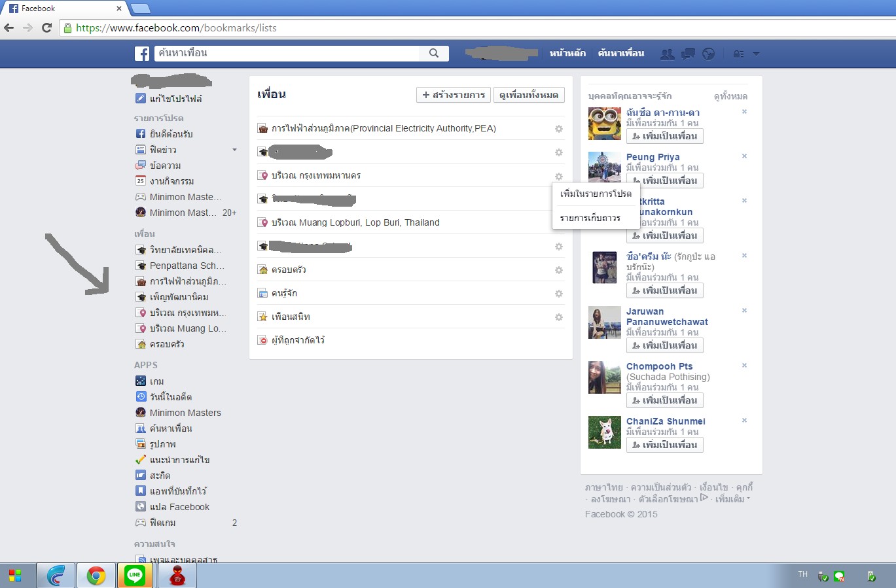The image size is (896, 588).
Task: Click the ภาษาไทย language footer link
Action: (x=604, y=488)
